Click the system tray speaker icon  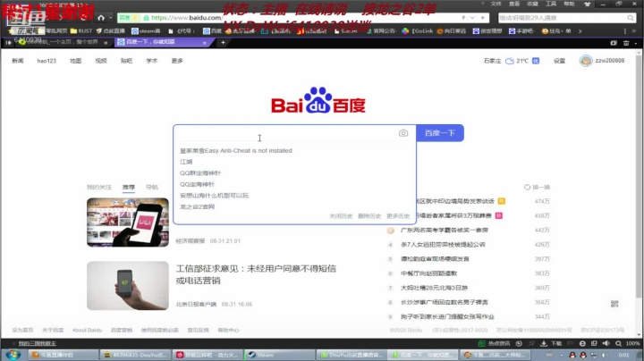(x=604, y=355)
